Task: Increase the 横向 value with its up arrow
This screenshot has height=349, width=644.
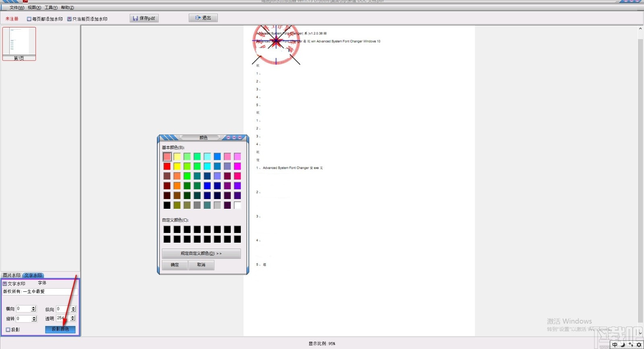Action: (33, 307)
